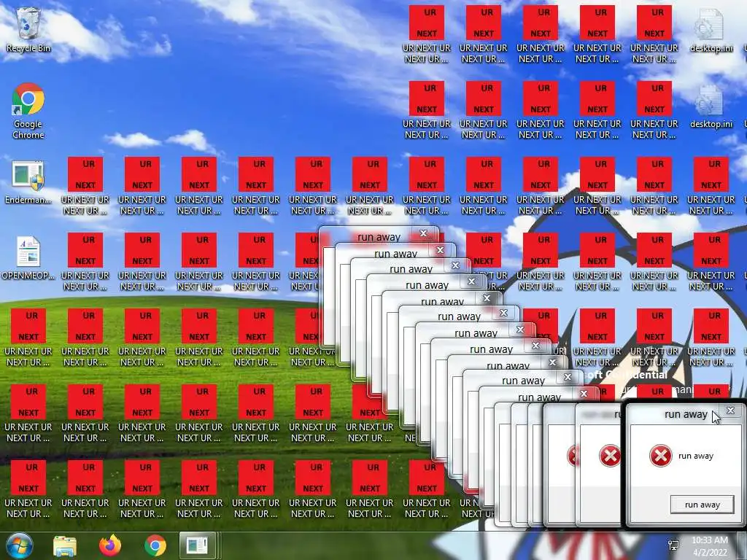Viewport: 747px width, 560px height.
Task: Select the UR NEXT icon left of lower desktop.ini
Action: click(x=654, y=111)
